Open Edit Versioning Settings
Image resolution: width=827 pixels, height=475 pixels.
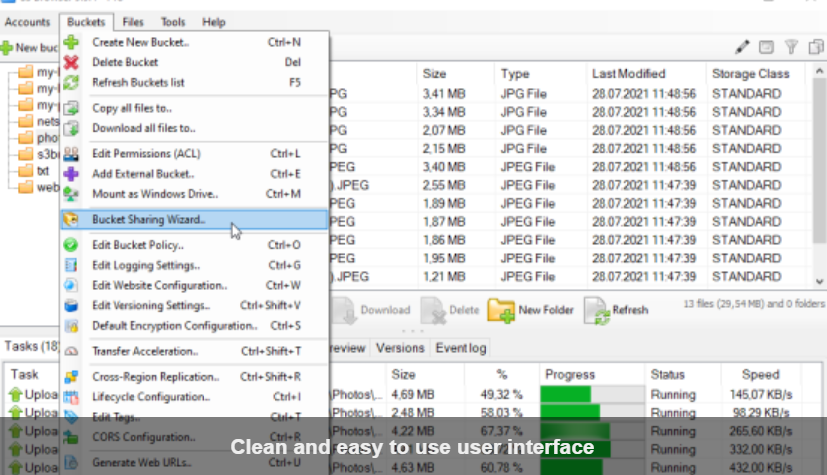pos(150,305)
